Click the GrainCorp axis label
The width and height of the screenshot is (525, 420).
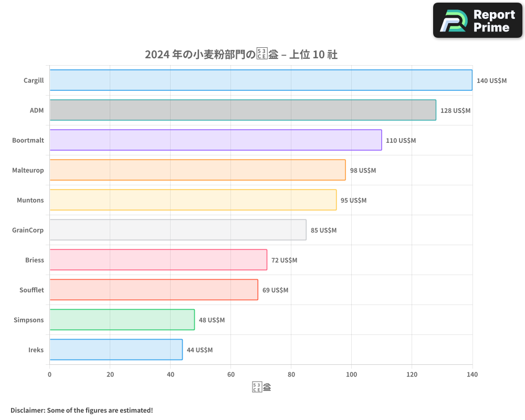(28, 230)
